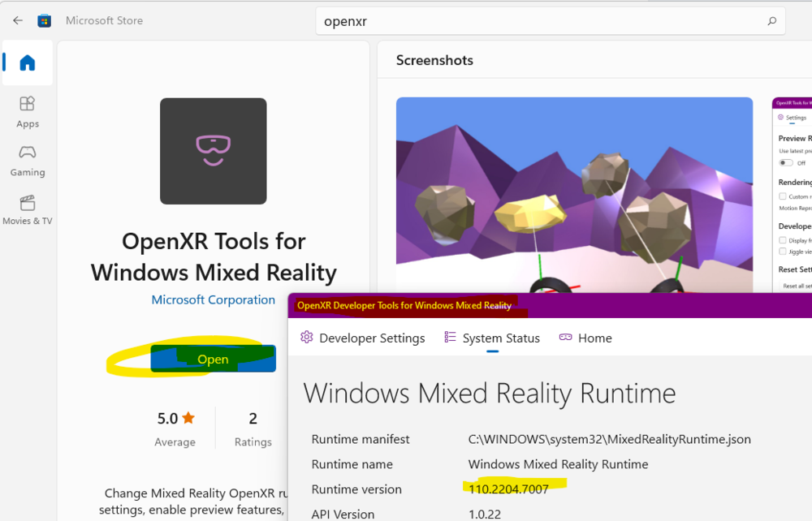812x521 pixels.
Task: Select API Version value 1.0.22
Action: click(x=485, y=515)
